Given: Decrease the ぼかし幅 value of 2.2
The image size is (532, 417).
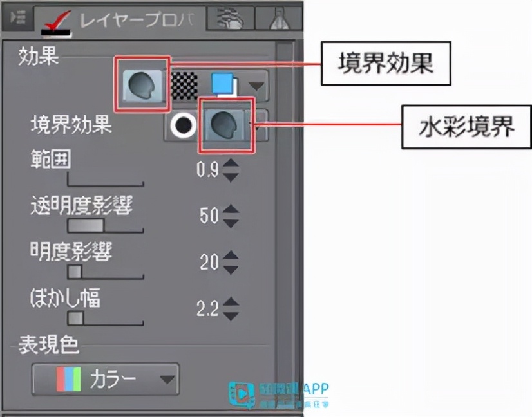Looking at the screenshot, I should (x=231, y=316).
